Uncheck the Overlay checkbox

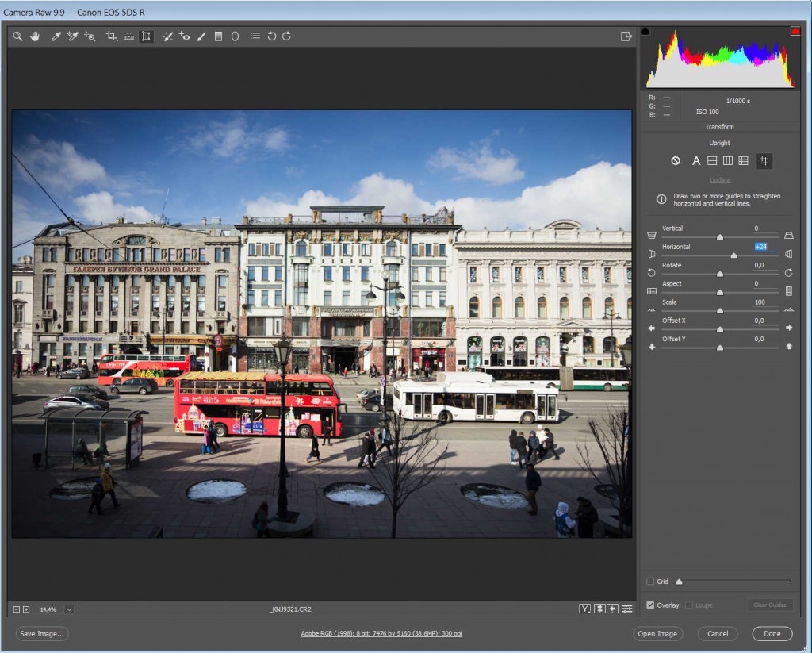tap(650, 605)
